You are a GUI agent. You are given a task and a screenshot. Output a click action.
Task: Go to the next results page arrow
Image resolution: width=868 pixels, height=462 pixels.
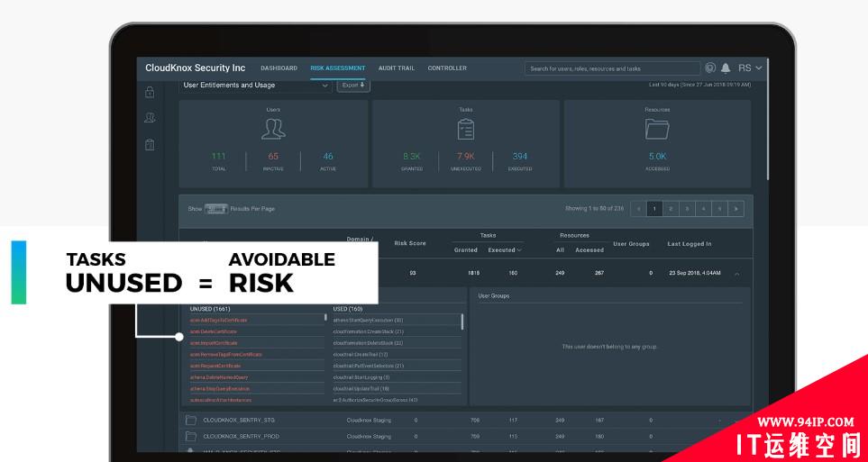pos(736,209)
